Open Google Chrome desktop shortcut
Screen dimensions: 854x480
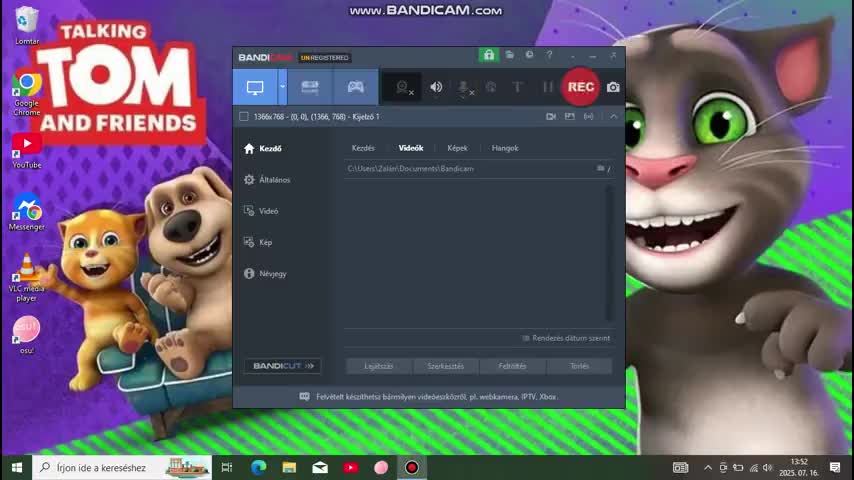(27, 94)
